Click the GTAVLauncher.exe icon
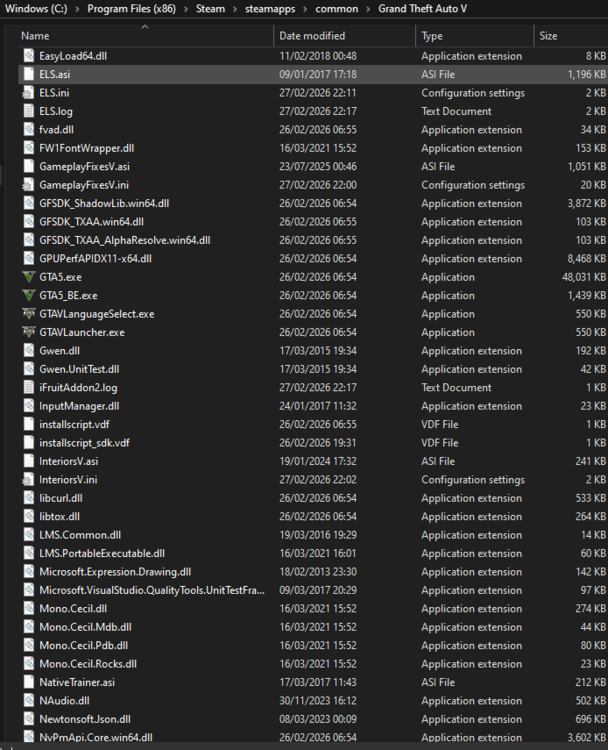Viewport: 608px width, 750px height. (x=29, y=332)
